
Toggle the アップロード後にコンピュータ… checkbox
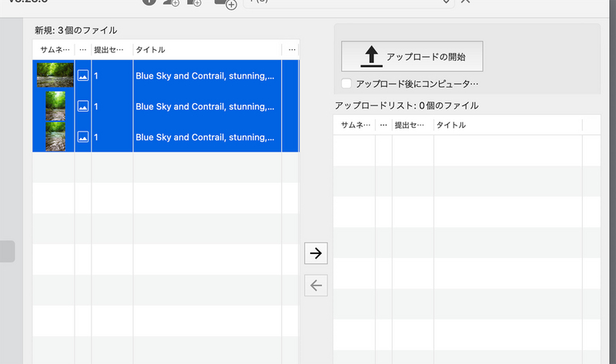click(x=346, y=84)
